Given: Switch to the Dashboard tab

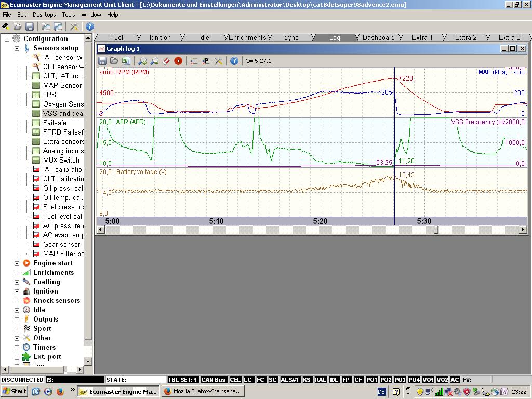Looking at the screenshot, I should (x=378, y=37).
